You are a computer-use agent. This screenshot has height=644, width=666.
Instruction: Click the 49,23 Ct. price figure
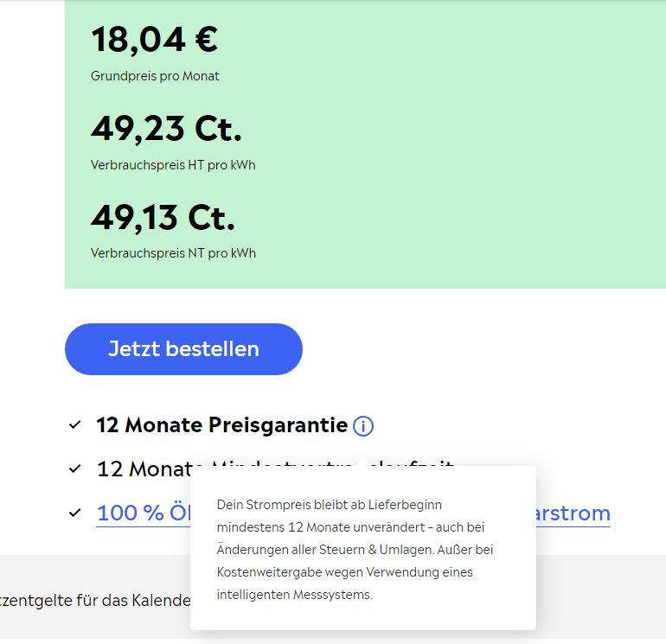coord(166,129)
